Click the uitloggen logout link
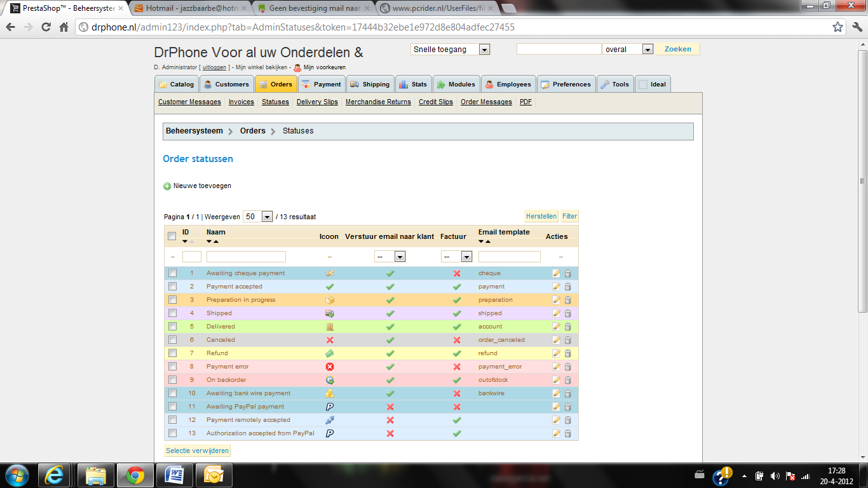The image size is (868, 488). (214, 67)
